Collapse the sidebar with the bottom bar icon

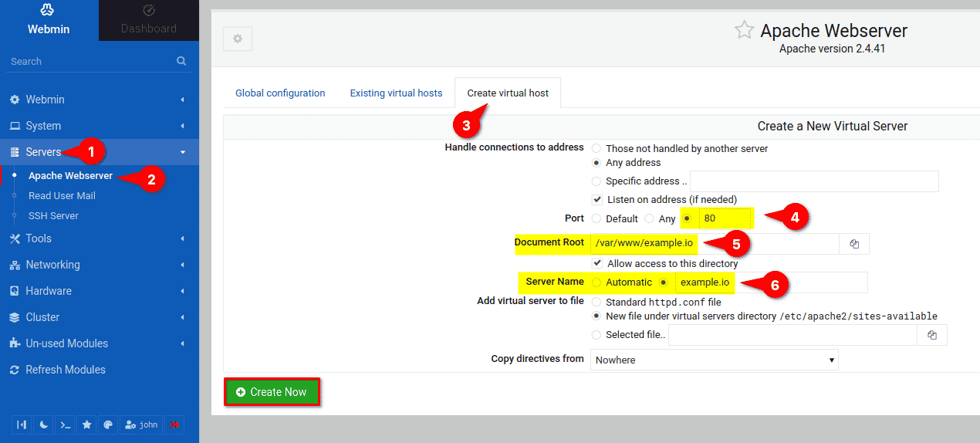22,424
